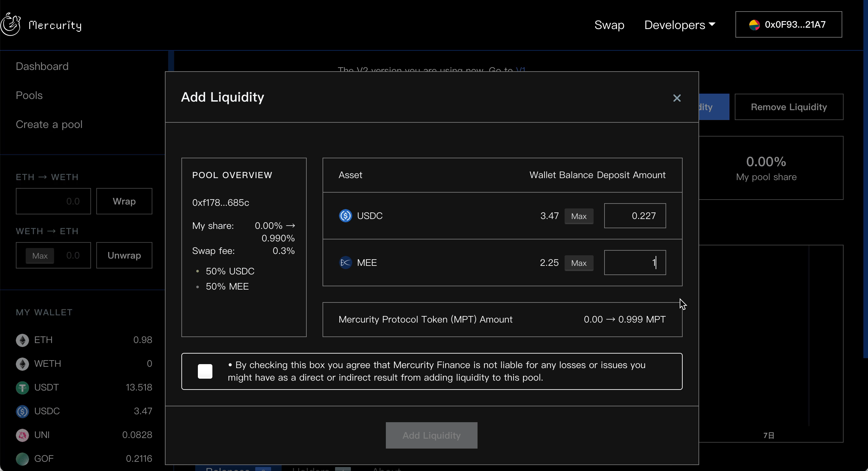
Task: Check the liability agreement checkbox
Action: [205, 371]
